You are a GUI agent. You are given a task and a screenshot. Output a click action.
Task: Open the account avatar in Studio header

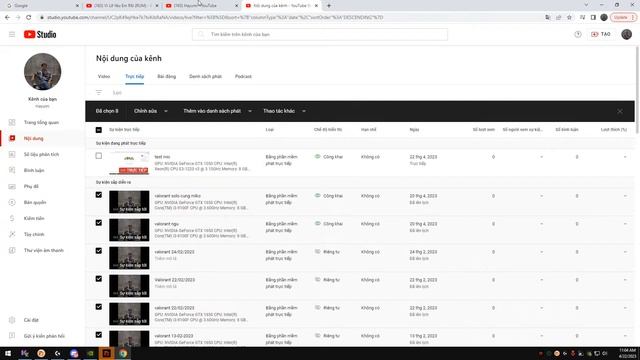[x=627, y=34]
